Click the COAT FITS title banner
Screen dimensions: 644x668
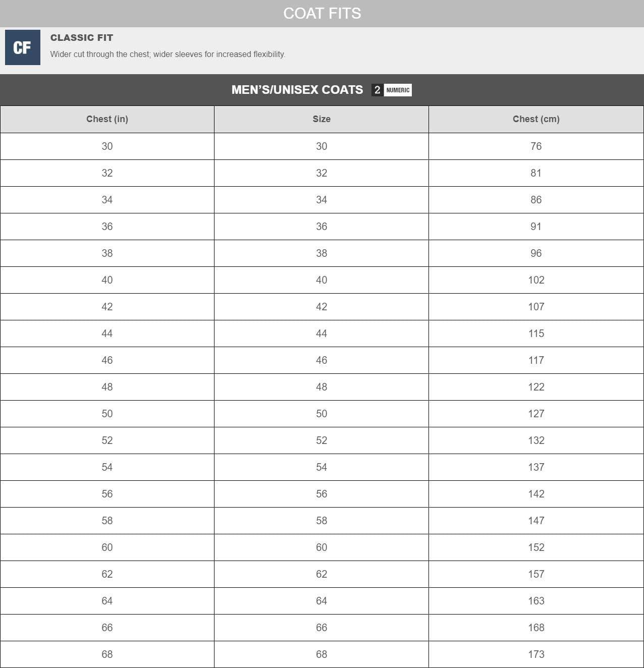[x=322, y=13]
